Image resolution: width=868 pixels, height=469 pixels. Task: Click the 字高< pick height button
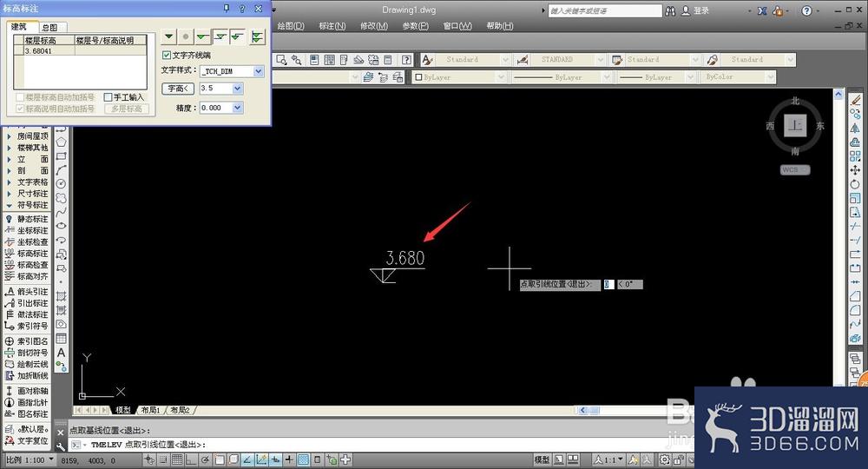[x=178, y=88]
